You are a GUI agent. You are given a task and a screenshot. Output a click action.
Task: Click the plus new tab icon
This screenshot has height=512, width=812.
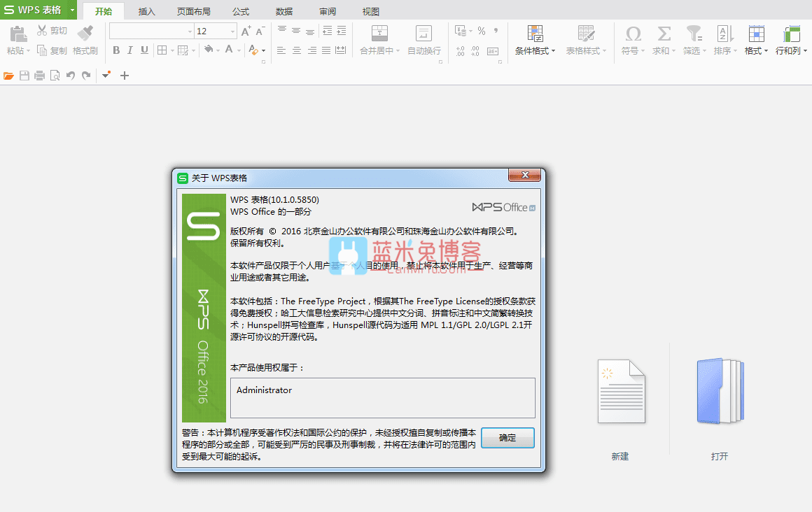(x=125, y=76)
